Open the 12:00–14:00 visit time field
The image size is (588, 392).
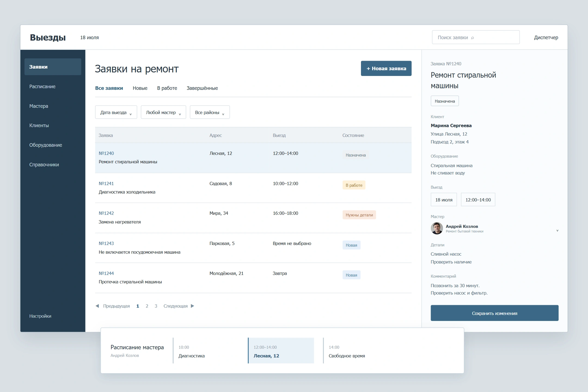pos(478,200)
